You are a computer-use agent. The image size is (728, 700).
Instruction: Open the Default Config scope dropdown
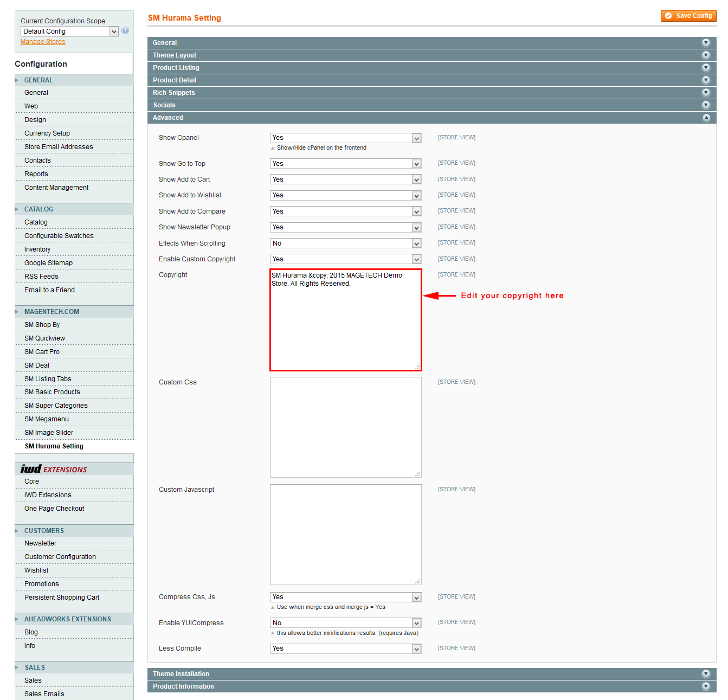click(x=69, y=31)
